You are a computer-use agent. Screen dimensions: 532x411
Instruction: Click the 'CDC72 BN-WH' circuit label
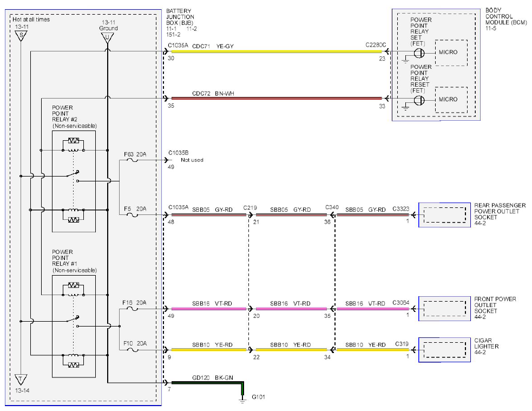tap(213, 93)
